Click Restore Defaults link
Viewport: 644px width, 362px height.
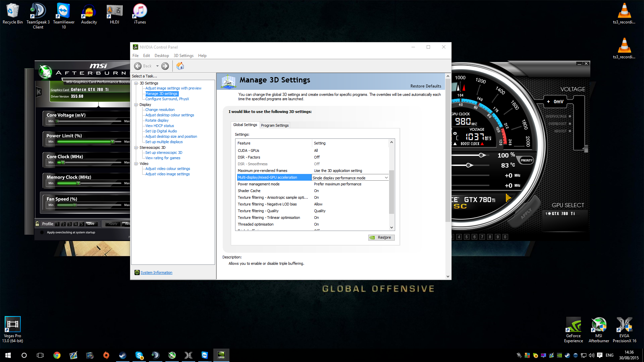426,86
